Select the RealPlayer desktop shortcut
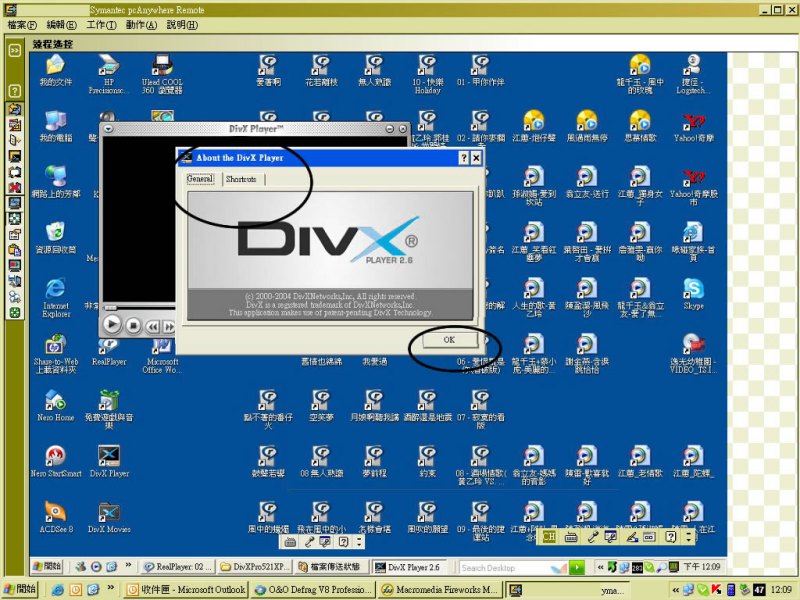 (x=109, y=352)
